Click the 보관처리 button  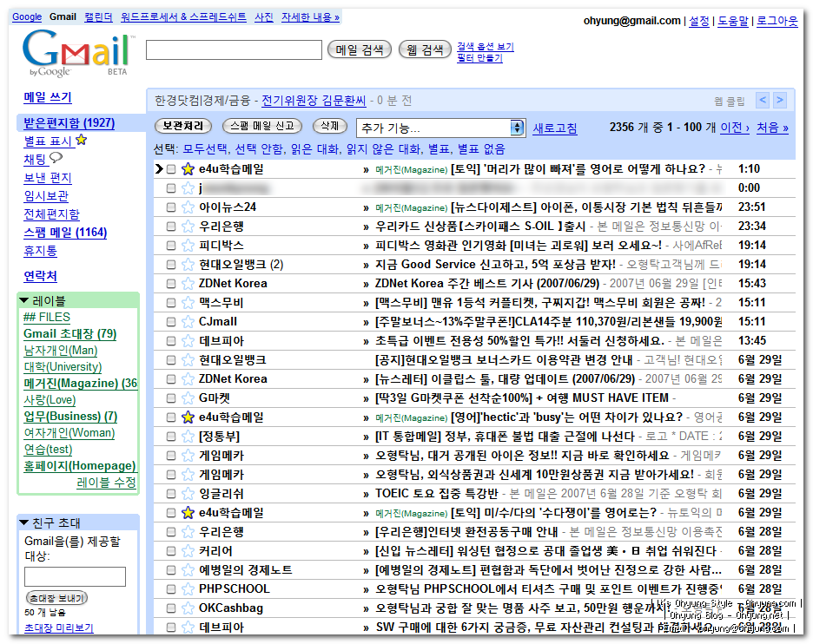[183, 126]
